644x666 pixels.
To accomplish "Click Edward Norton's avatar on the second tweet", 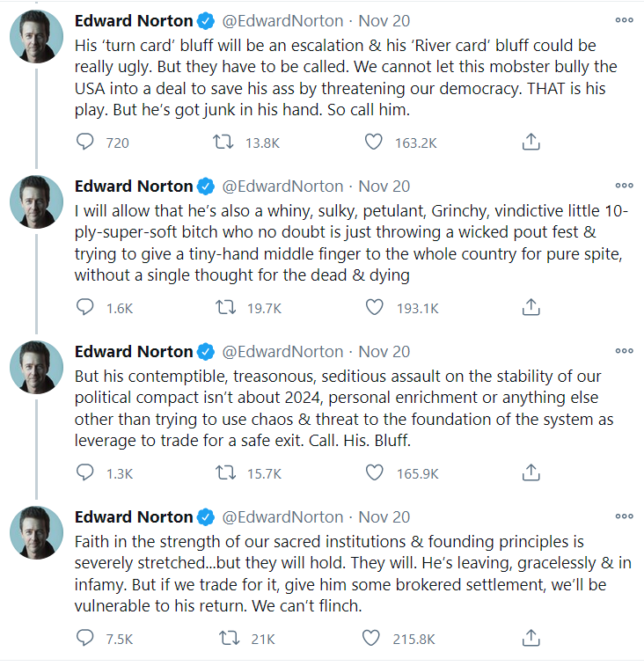I will coord(36,201).
